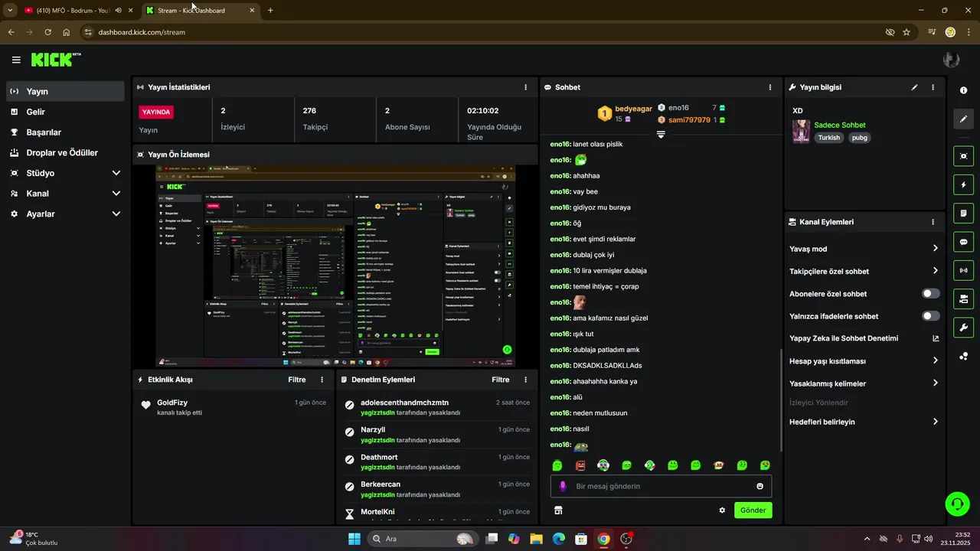980x551 pixels.
Task: Open the hamburger menu beside the Kick logo
Action: 16,60
